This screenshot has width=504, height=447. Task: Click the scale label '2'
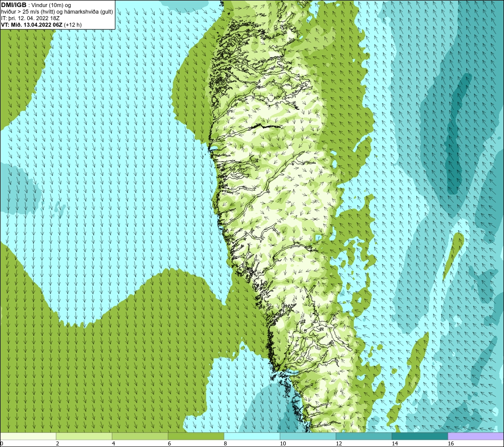(57, 443)
